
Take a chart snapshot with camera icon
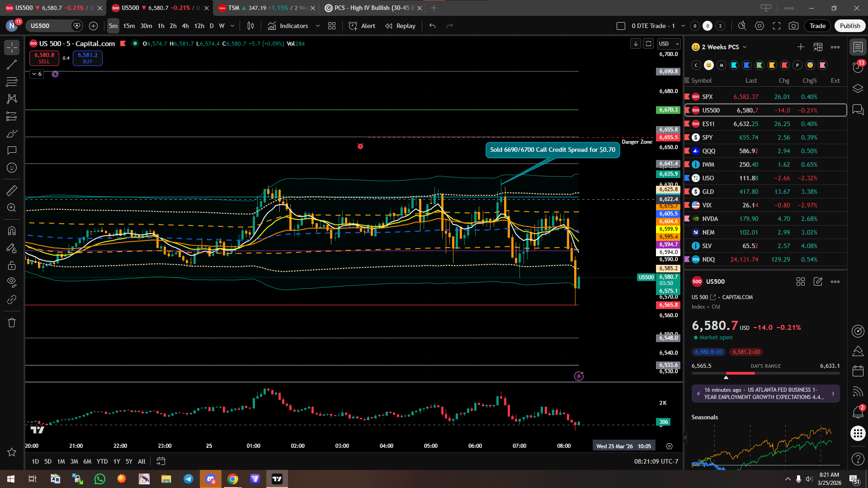[x=793, y=26]
